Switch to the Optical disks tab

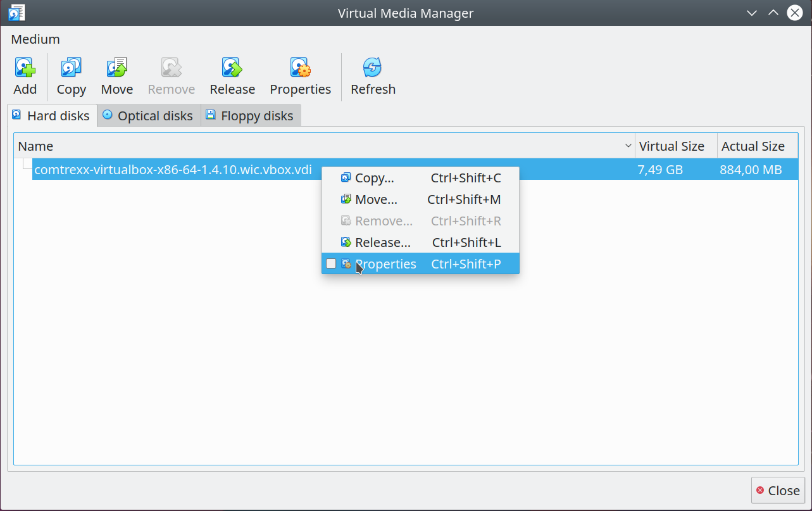[x=148, y=116]
